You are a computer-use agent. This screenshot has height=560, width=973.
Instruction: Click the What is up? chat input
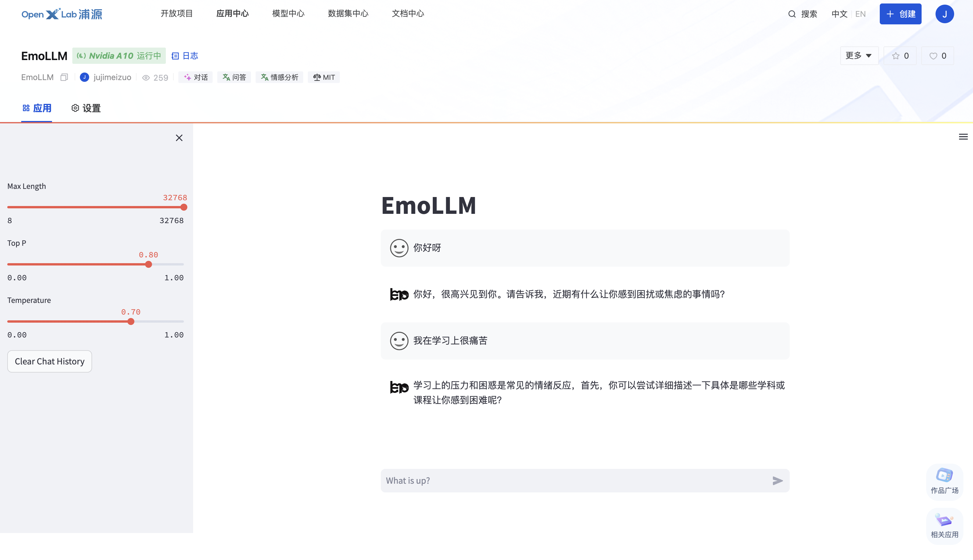tap(573, 480)
